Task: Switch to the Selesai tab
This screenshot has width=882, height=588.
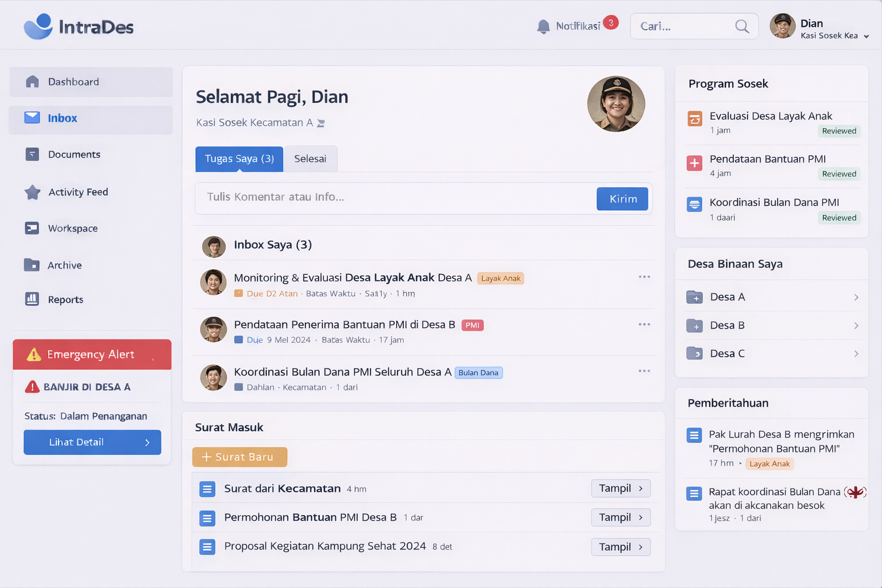Action: point(310,159)
